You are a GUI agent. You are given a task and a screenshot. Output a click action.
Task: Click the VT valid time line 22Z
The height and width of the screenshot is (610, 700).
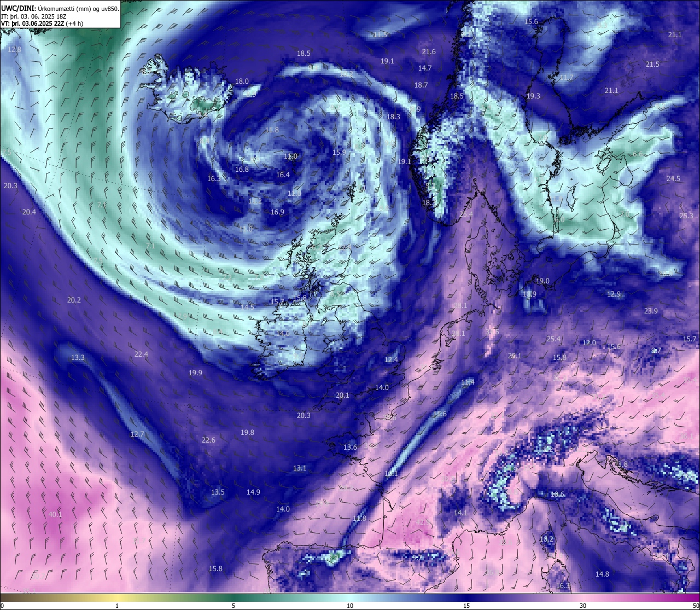(x=42, y=24)
